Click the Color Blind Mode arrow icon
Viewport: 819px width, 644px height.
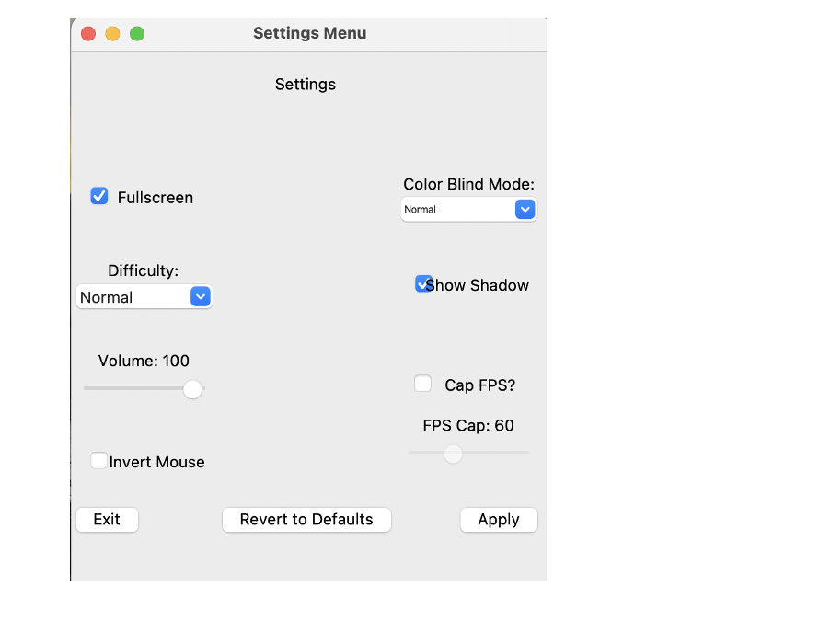[x=525, y=210]
